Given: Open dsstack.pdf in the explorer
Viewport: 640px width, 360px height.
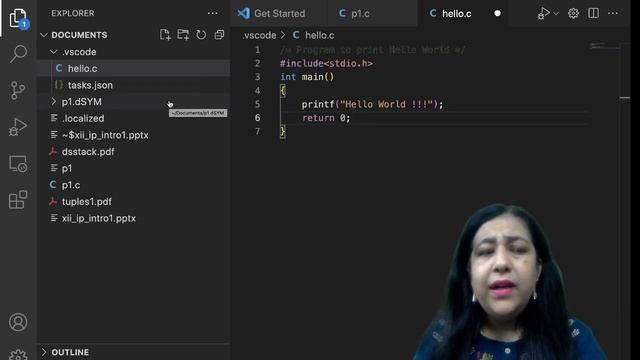Looking at the screenshot, I should pyautogui.click(x=88, y=151).
